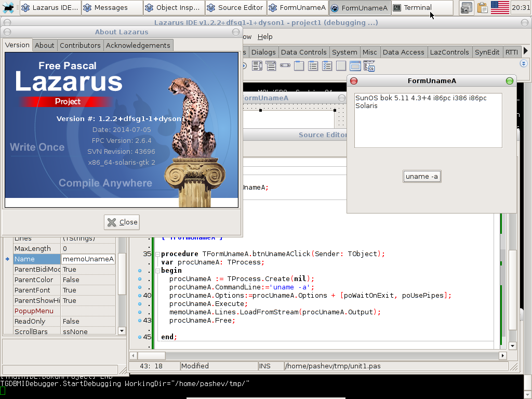Select the TActionList palette component
This screenshot has height=399, width=532.
[x=369, y=66]
